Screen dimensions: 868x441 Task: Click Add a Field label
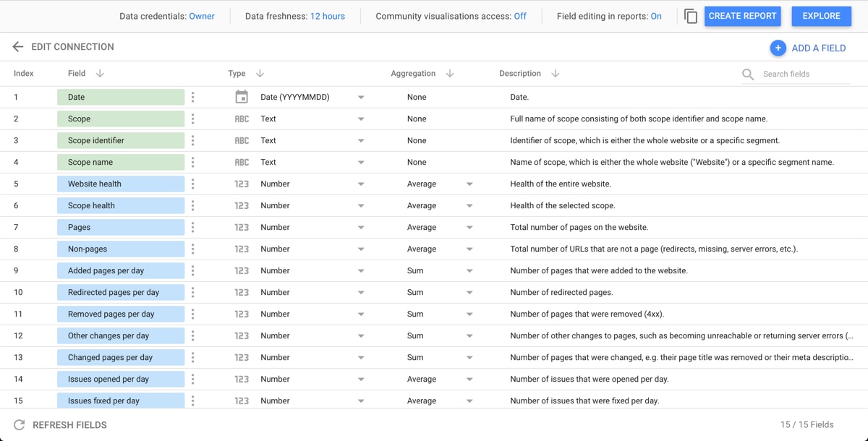819,48
